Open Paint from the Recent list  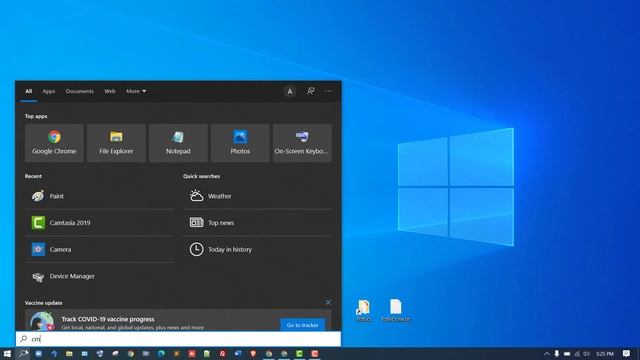point(99,196)
